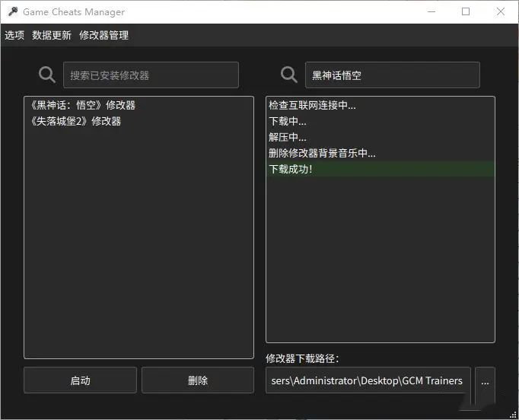Open the 数据更新 menu
Viewport: 519px width, 420px height.
(52, 35)
